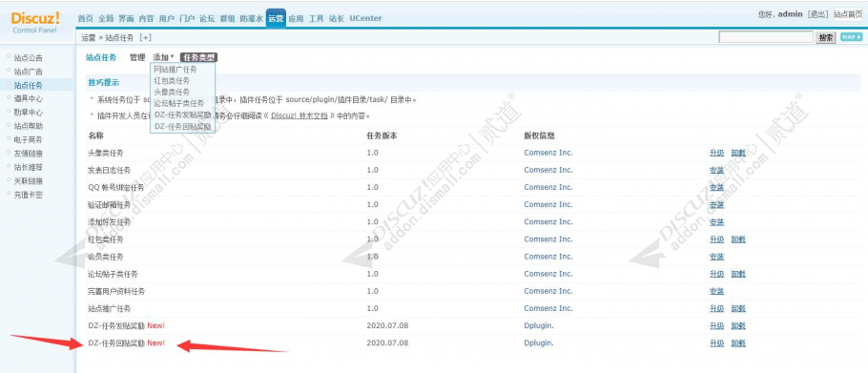Image resolution: width=868 pixels, height=373 pixels.
Task: Click 安装 for 验证邮箱任务
Action: [x=717, y=205]
